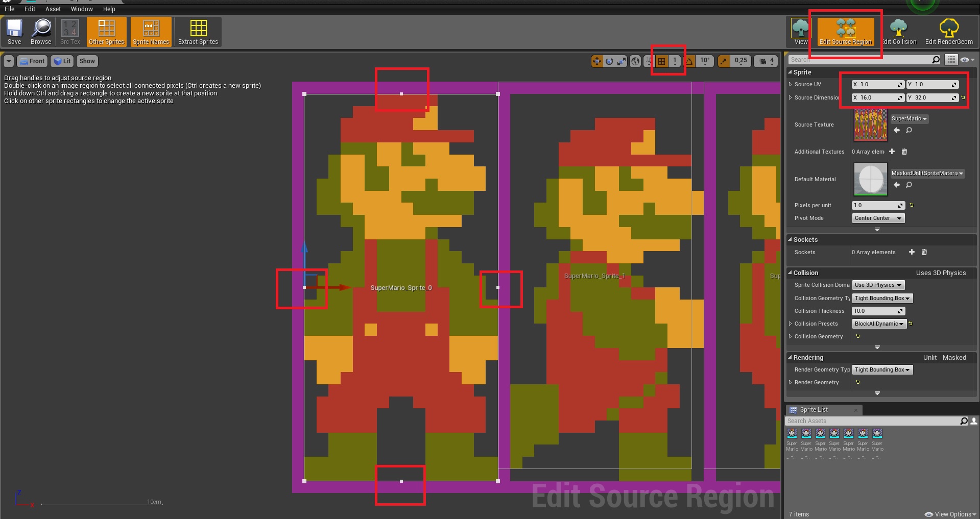Switch to Edit RenderGeom mode
Viewport: 980px width, 519px height.
point(948,32)
